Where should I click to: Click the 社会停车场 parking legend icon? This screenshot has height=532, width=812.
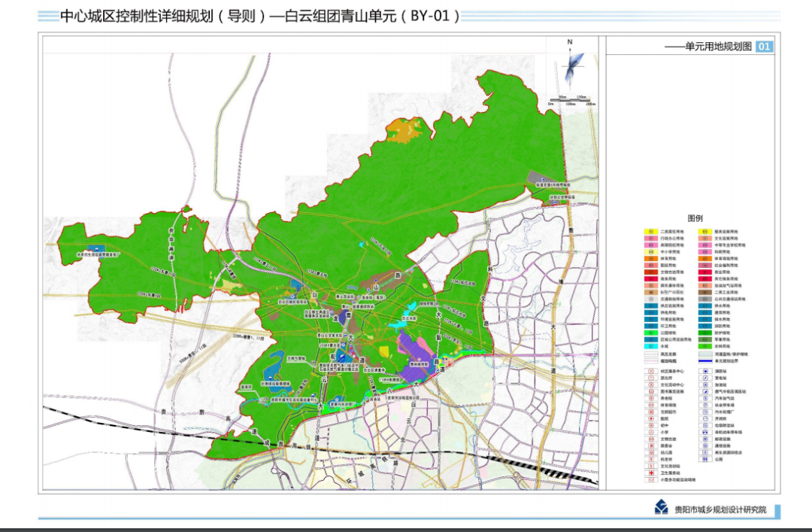tap(706, 405)
